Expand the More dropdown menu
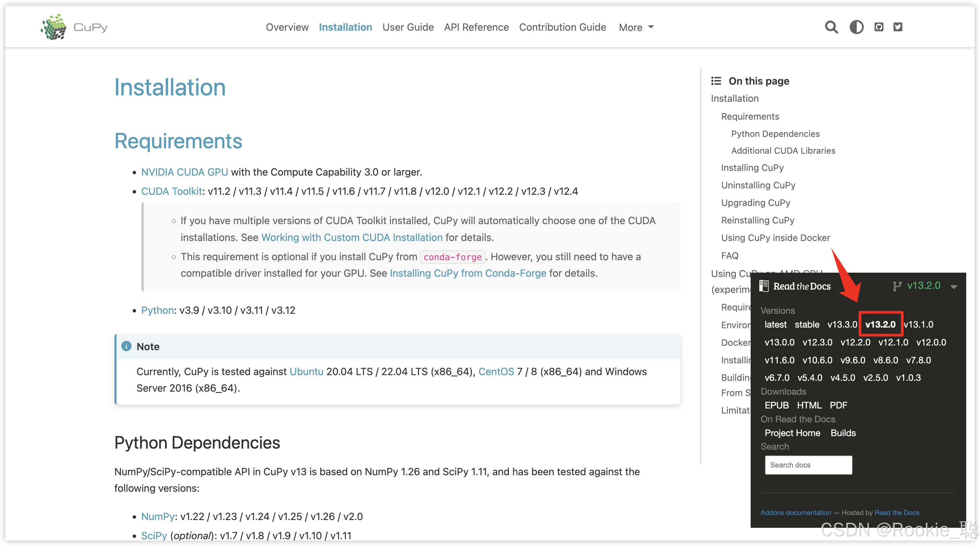 pos(636,27)
